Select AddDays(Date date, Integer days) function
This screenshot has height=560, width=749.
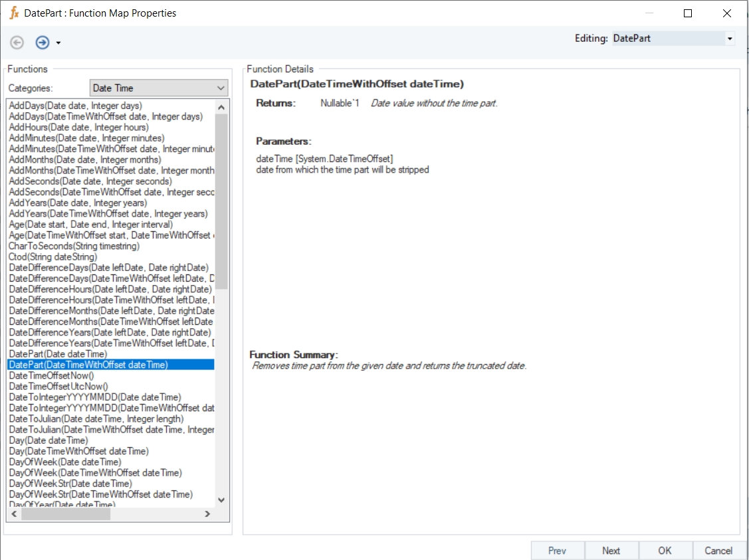point(75,106)
